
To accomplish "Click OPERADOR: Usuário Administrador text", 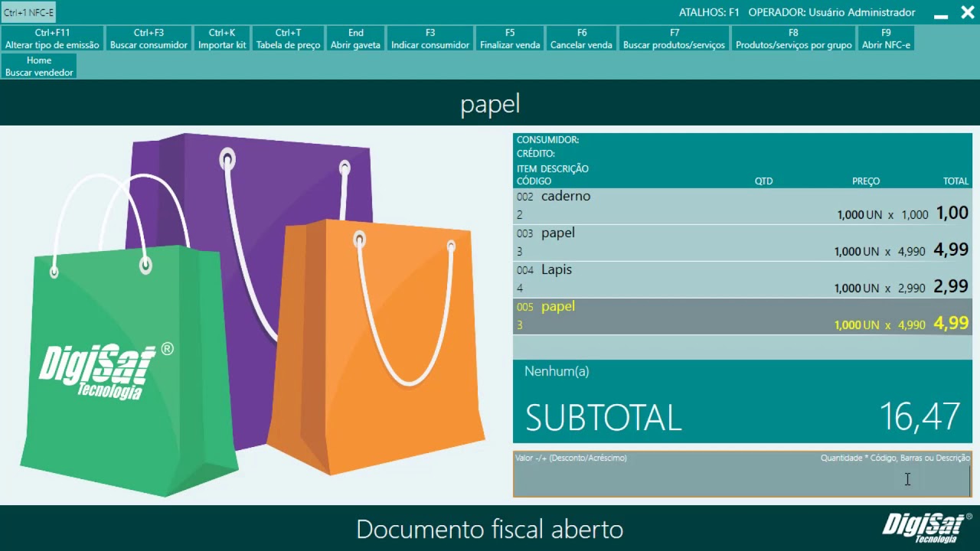I will (831, 12).
